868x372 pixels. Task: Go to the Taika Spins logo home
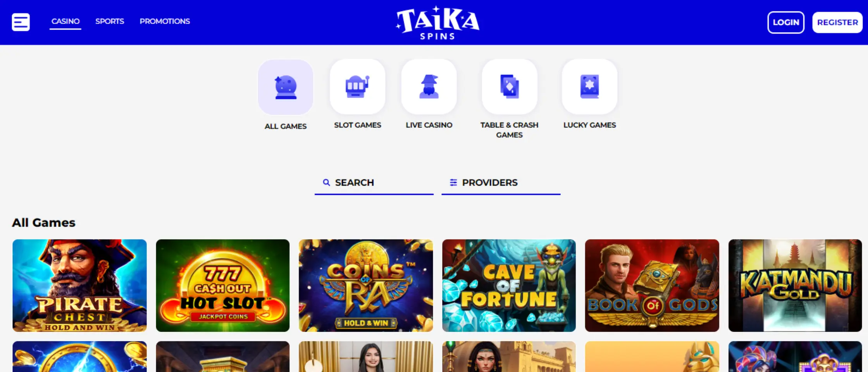coord(437,22)
